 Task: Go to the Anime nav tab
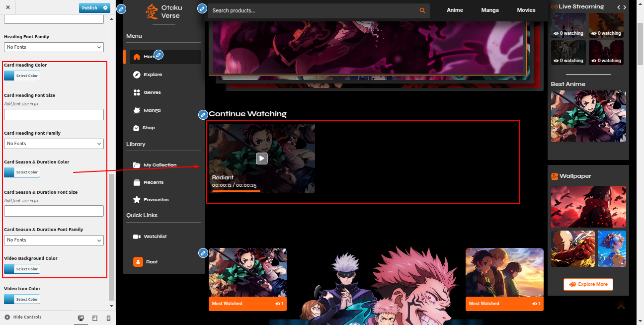[455, 10]
